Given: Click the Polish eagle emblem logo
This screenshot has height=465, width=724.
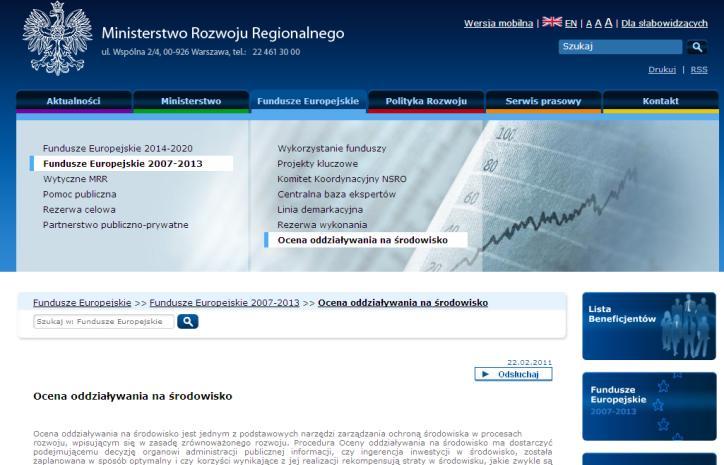Looking at the screenshot, I should (58, 38).
